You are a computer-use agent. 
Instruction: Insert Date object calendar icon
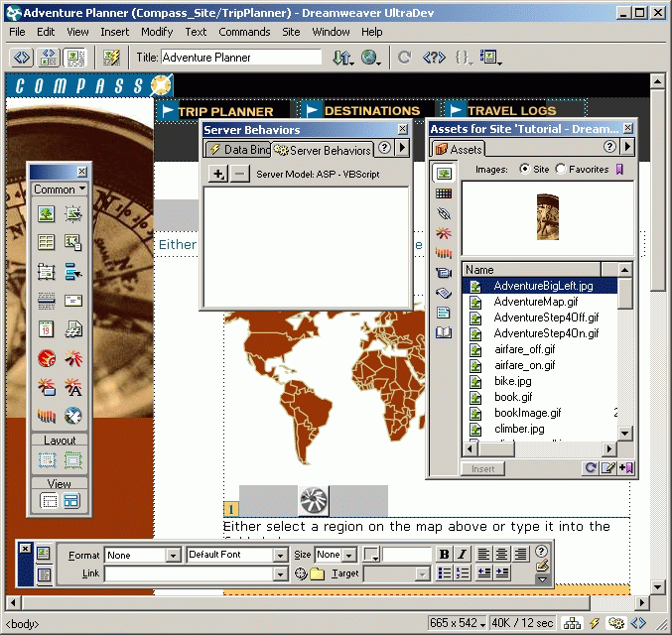(46, 329)
